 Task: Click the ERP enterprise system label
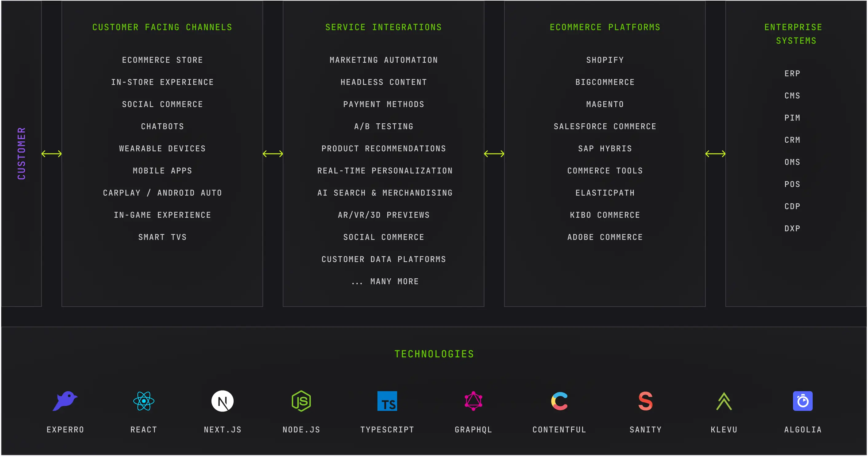792,74
